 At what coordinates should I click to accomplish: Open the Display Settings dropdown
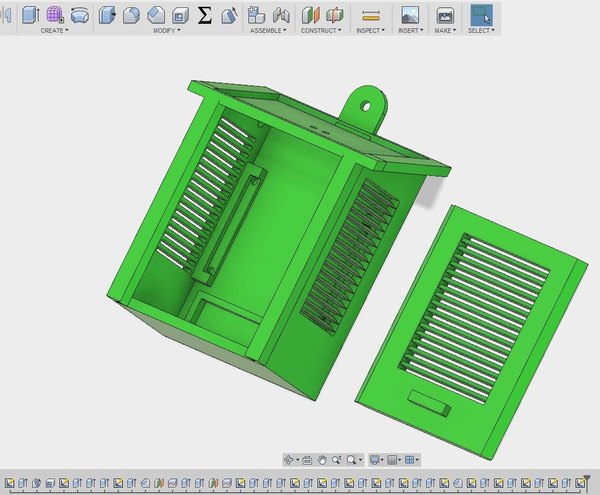coord(377,460)
